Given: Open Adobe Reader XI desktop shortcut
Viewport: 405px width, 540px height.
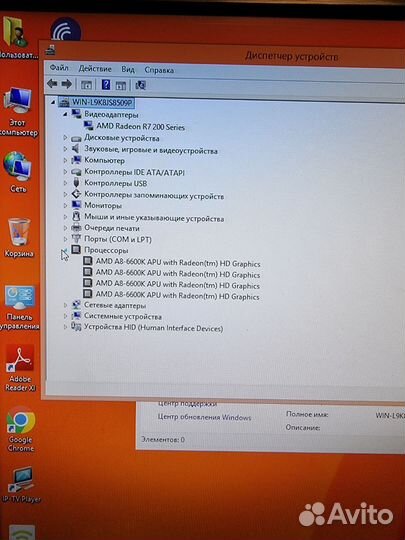Looking at the screenshot, I should tap(20, 368).
